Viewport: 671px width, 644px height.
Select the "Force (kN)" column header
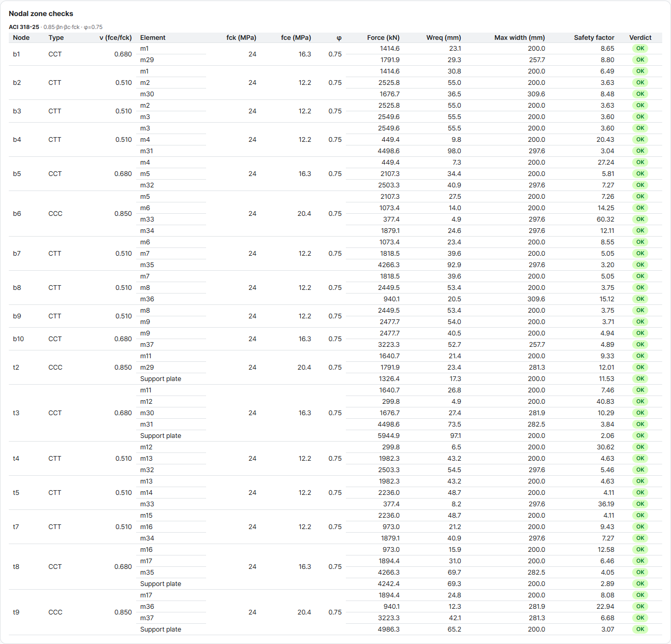[x=383, y=37]
